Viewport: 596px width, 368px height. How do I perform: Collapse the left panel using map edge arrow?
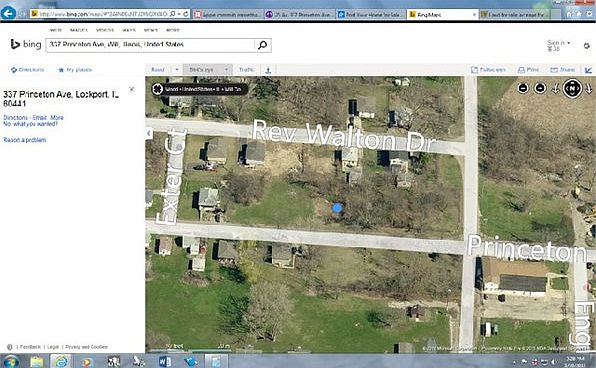tap(149, 133)
